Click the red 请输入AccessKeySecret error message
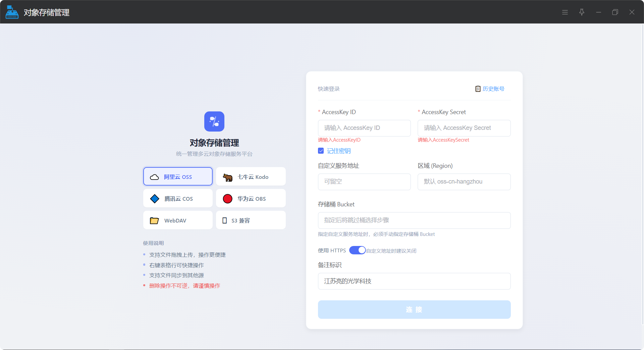 pyautogui.click(x=443, y=140)
